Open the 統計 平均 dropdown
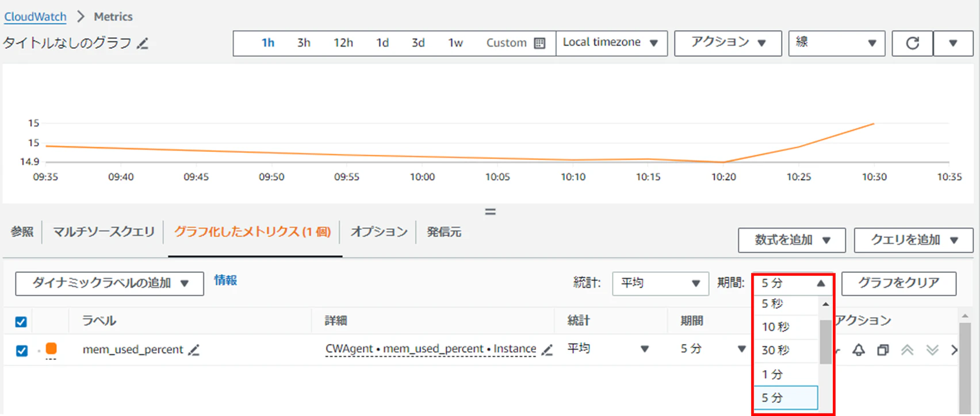Image resolution: width=980 pixels, height=416 pixels. coord(660,283)
